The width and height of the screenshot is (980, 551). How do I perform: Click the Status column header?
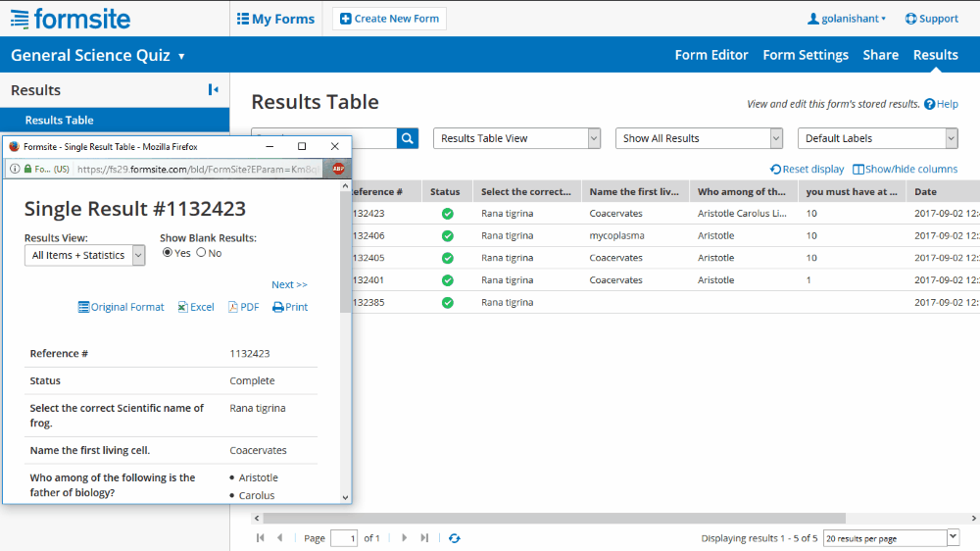[445, 192]
